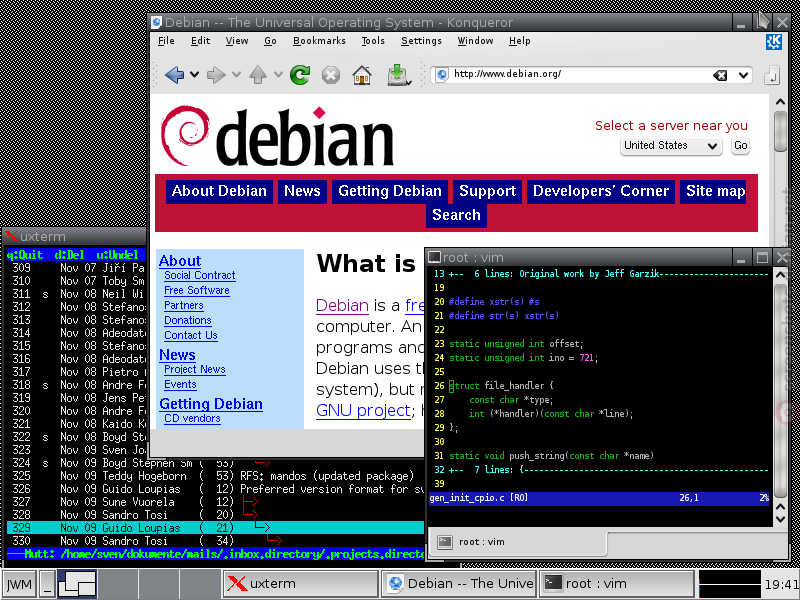Click vim line 24 'static unsigned int ino = 721;'

[x=515, y=358]
